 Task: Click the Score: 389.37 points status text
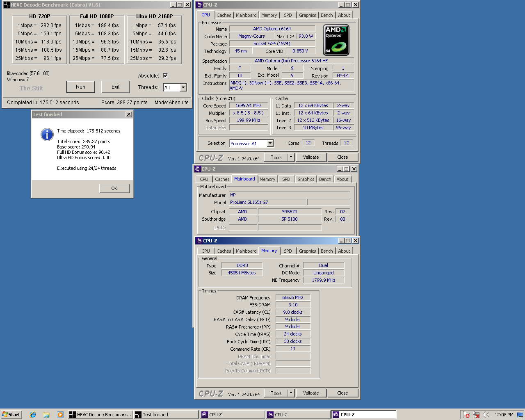[x=124, y=103]
